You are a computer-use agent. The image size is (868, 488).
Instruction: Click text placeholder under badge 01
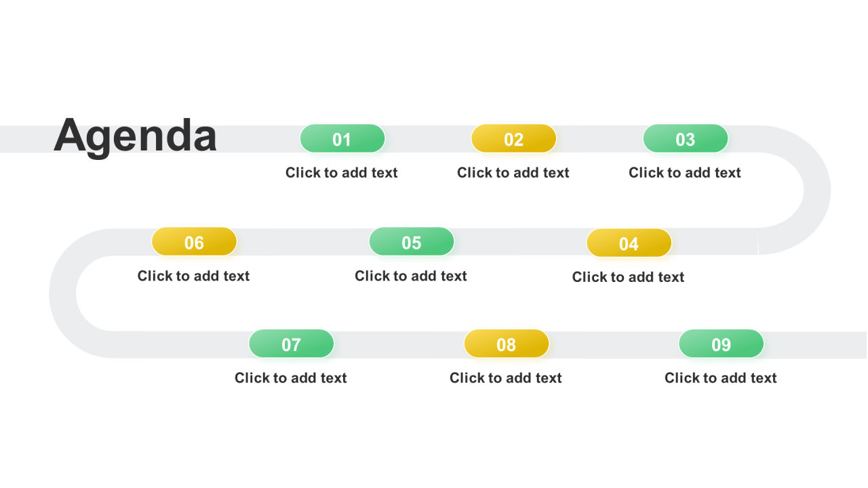click(342, 173)
